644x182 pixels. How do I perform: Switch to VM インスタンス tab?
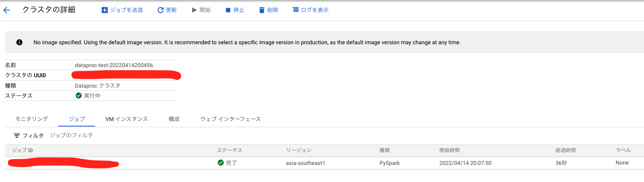tap(126, 119)
